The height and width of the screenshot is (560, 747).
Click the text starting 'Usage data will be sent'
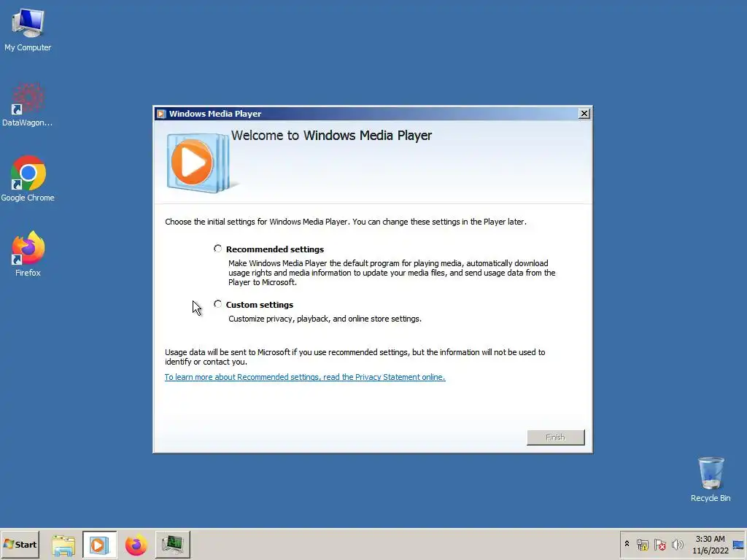355,357
